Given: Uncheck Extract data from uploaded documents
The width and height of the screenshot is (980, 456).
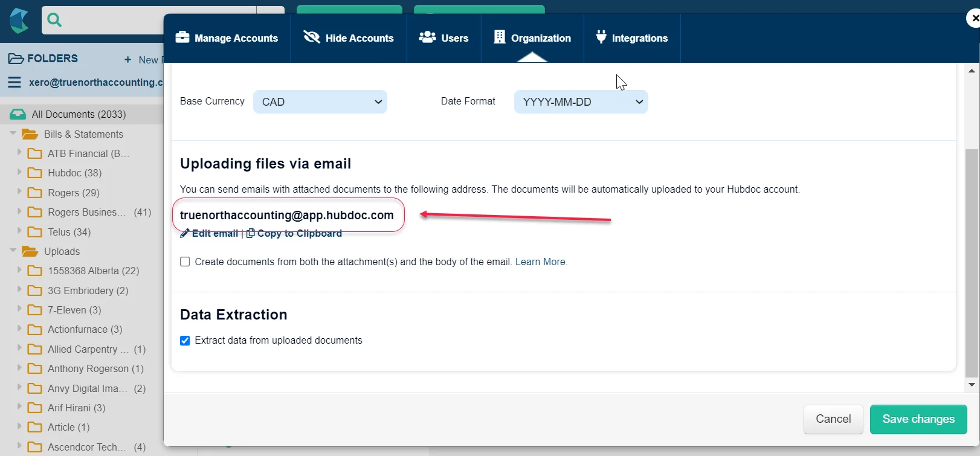Looking at the screenshot, I should pyautogui.click(x=185, y=341).
